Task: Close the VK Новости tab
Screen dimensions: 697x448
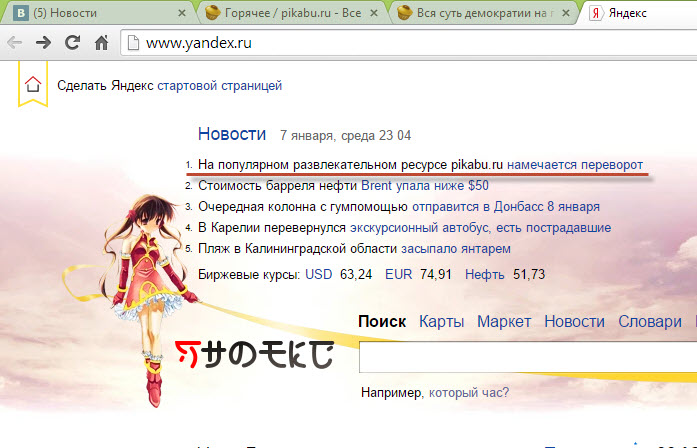Action: (181, 14)
